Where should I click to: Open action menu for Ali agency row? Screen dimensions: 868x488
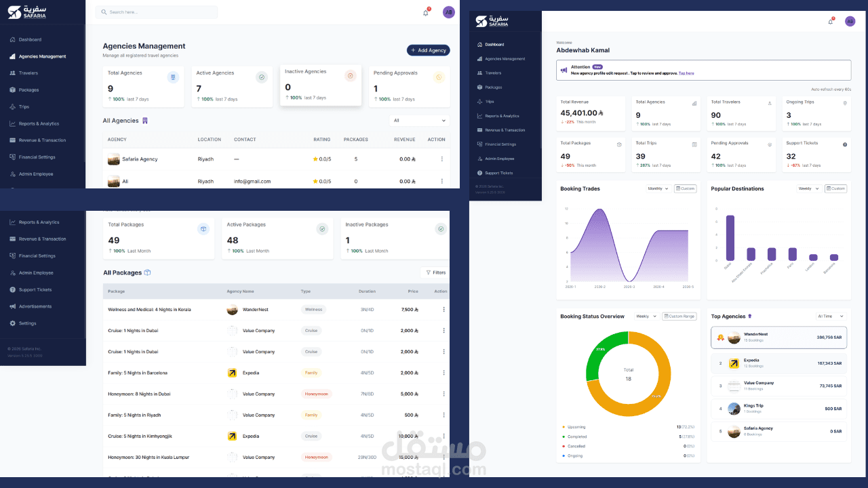tap(442, 181)
